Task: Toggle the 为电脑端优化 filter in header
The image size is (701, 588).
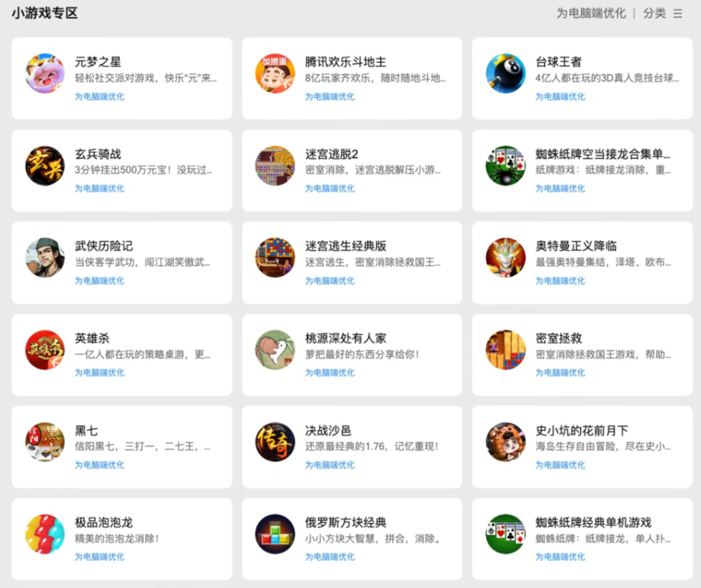Action: coord(591,14)
